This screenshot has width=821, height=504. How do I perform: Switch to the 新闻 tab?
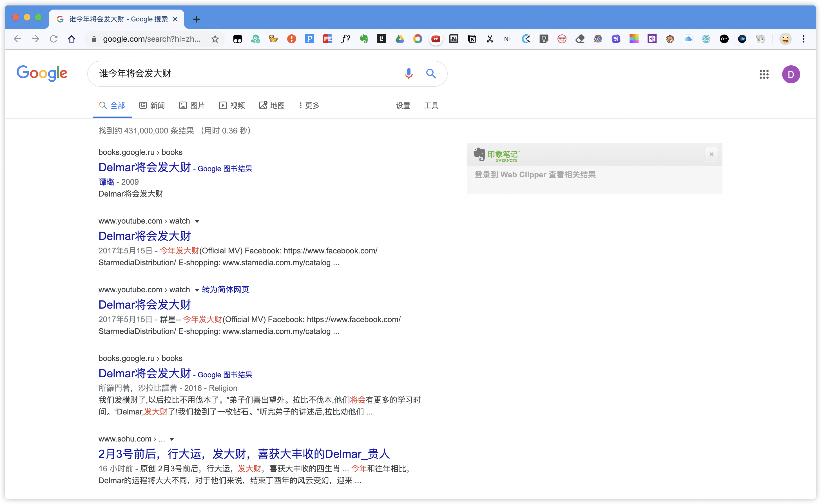coord(152,105)
